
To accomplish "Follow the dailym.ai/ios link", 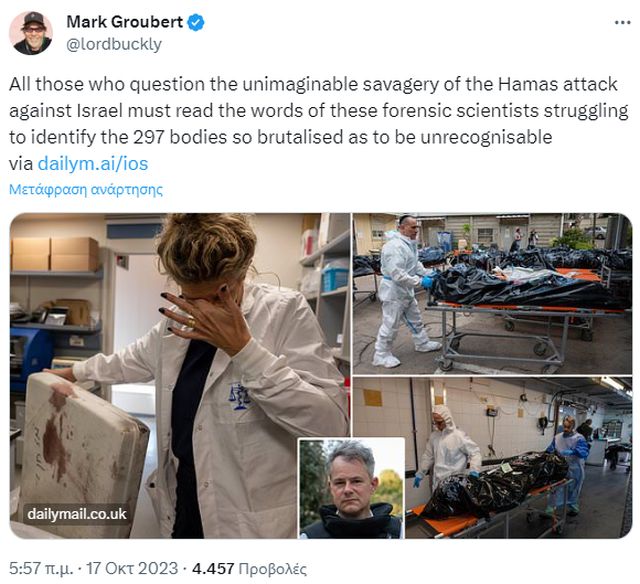I will click(x=93, y=164).
